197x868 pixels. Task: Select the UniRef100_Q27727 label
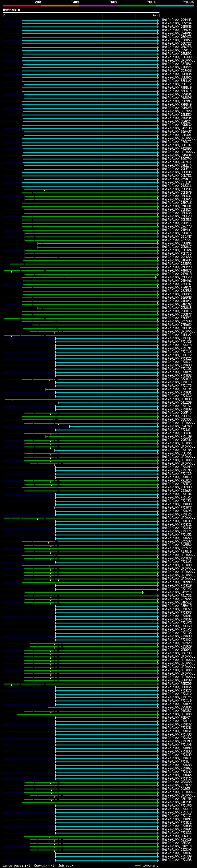coord(177,240)
